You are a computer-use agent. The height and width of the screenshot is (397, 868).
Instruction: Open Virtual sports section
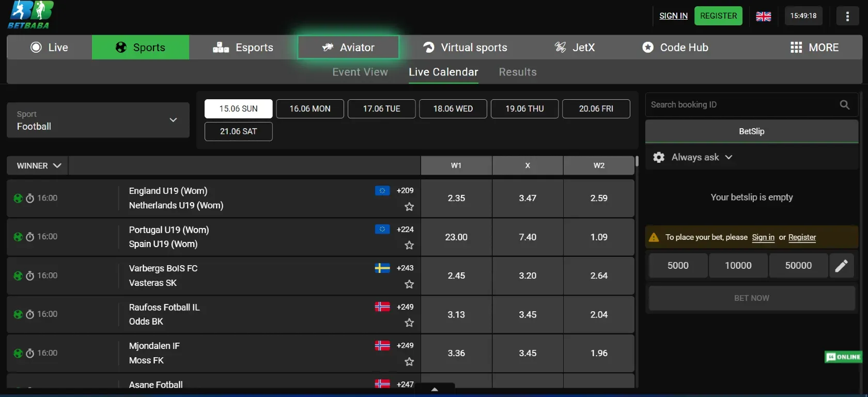465,48
